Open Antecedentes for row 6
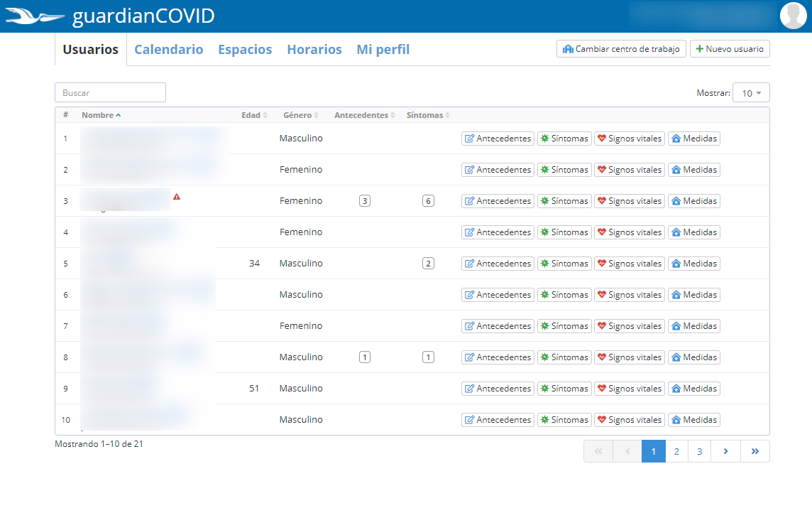812x508 pixels. pyautogui.click(x=498, y=295)
